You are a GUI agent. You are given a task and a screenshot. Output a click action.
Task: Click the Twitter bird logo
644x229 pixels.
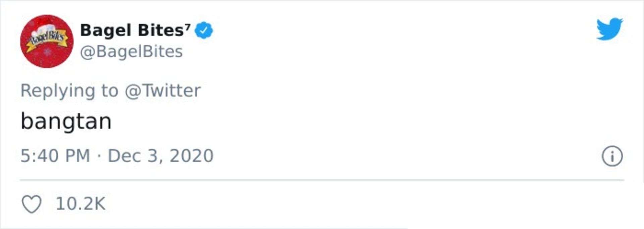click(609, 29)
